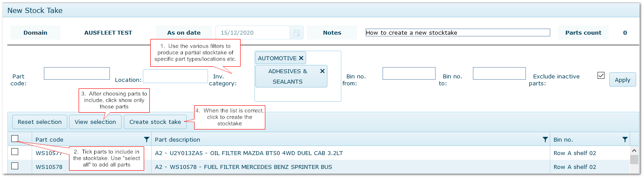
Task: Click the Apply filters button
Action: pyautogui.click(x=623, y=80)
